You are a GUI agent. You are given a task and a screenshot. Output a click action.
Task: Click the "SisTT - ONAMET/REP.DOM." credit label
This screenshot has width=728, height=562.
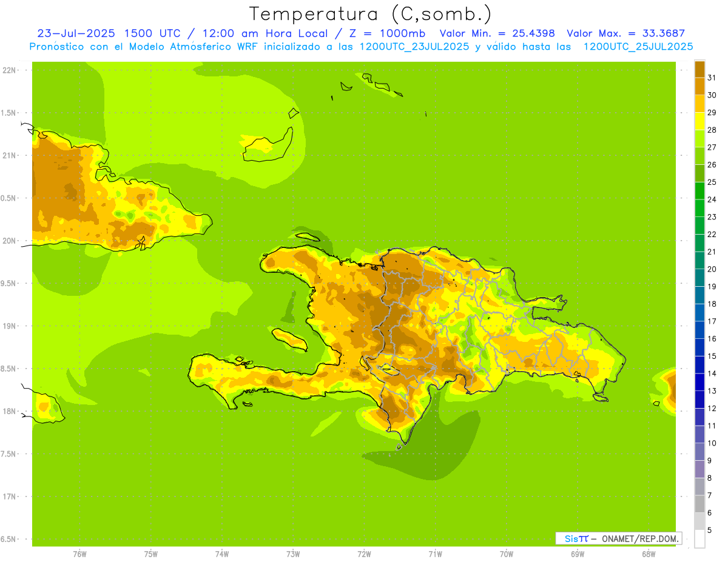pos(619,538)
